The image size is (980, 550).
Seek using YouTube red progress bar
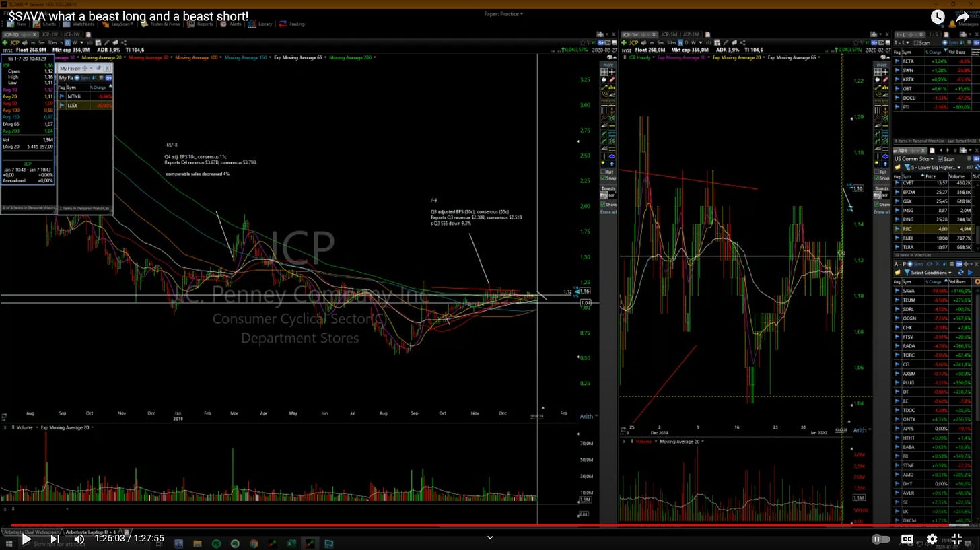(490, 526)
